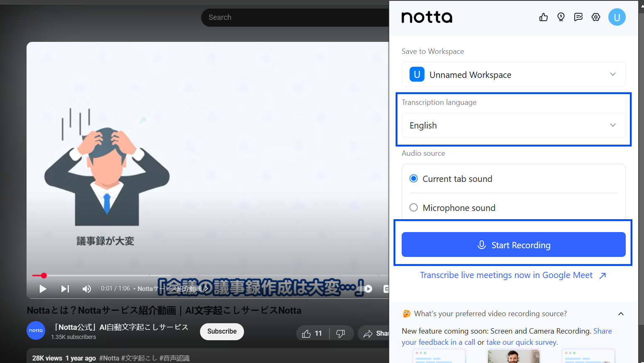Screen dimensions: 644x363
Task: Click the Audio source label
Action: click(423, 153)
